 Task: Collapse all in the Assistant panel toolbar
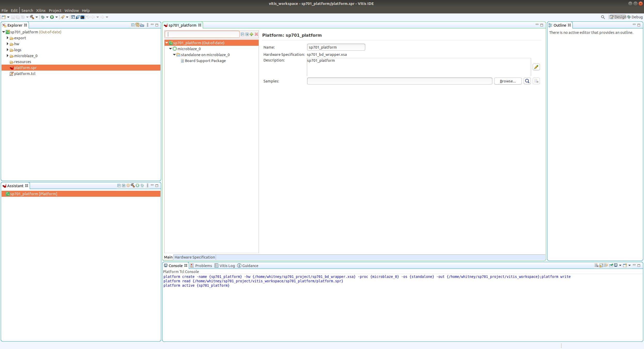[119, 186]
